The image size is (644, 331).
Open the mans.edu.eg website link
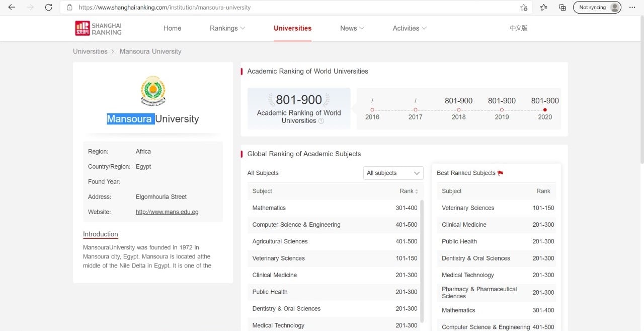click(x=167, y=212)
